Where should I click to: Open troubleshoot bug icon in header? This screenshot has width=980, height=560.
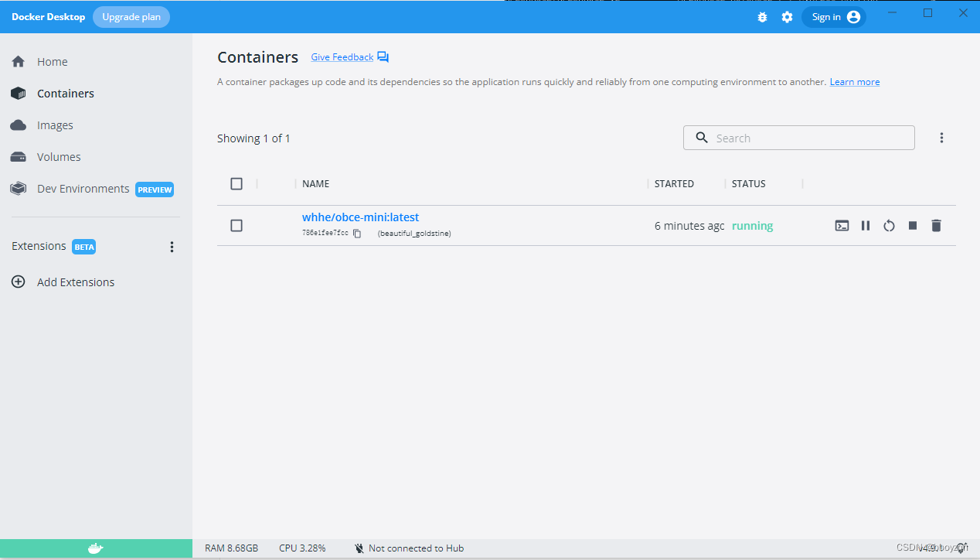pos(762,17)
